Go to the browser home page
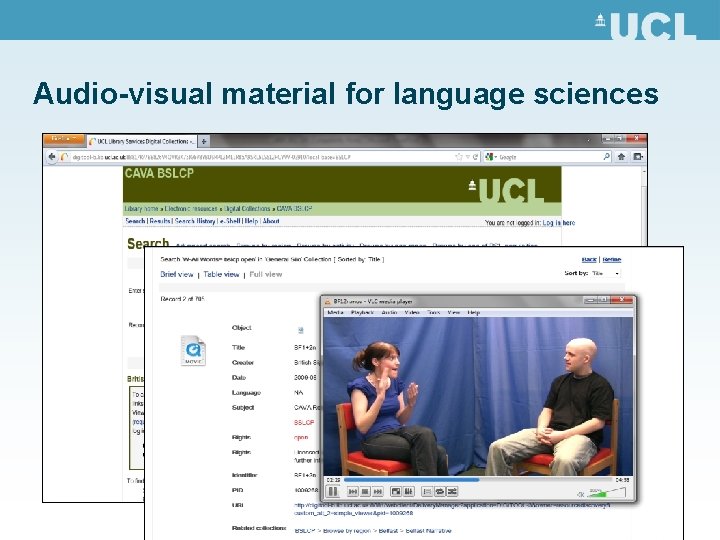Screen dimensions: 720x540 click(x=621, y=157)
